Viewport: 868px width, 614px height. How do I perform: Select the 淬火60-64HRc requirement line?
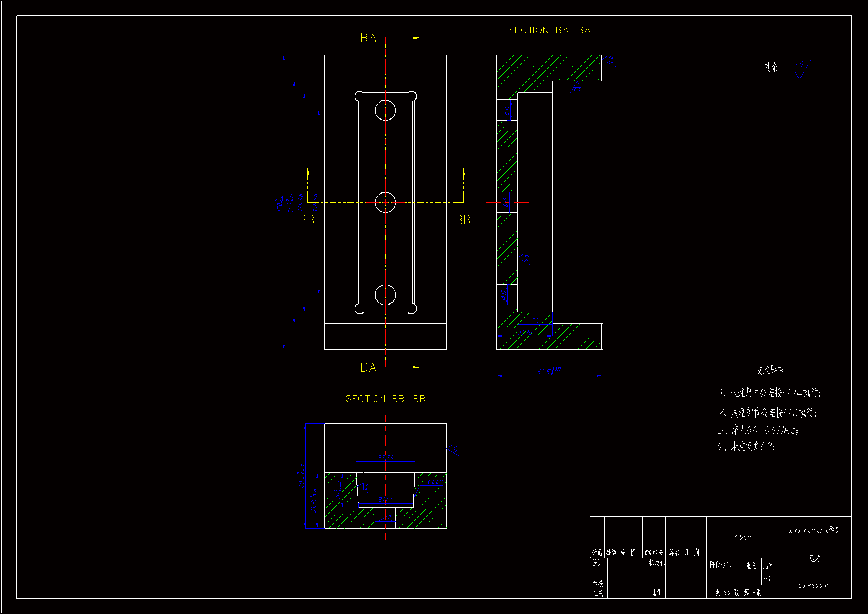758,430
